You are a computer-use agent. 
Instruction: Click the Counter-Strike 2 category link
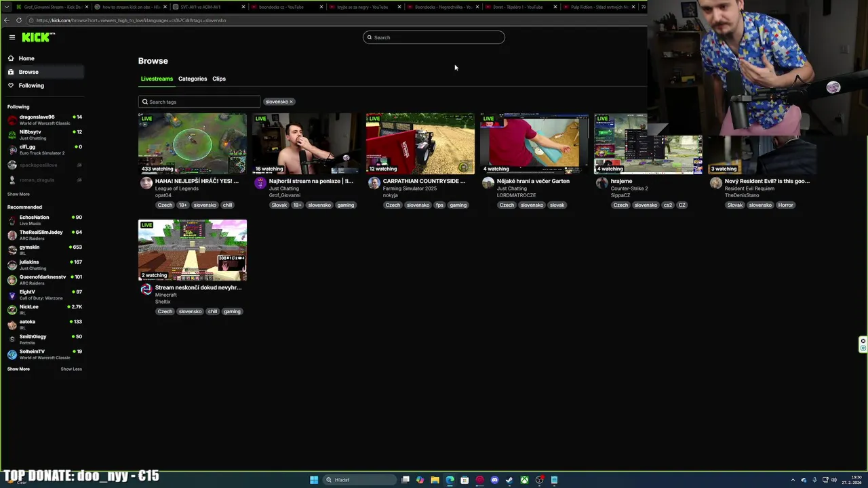click(629, 188)
